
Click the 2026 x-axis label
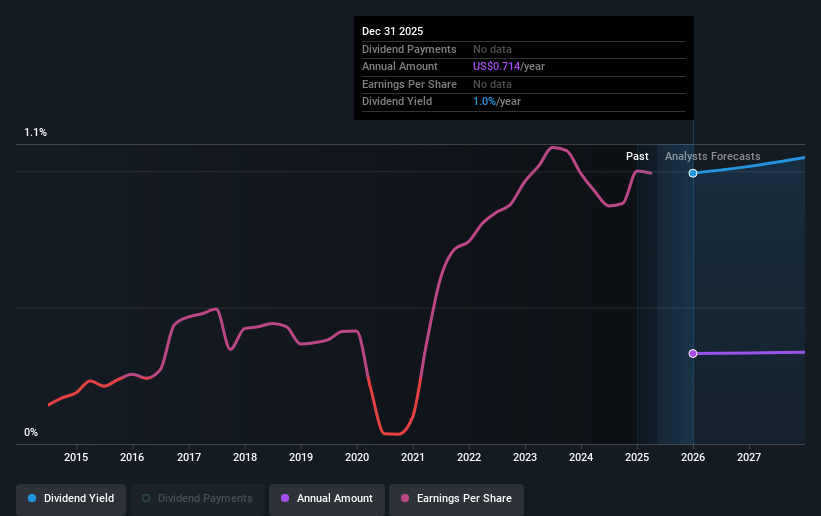coord(693,457)
